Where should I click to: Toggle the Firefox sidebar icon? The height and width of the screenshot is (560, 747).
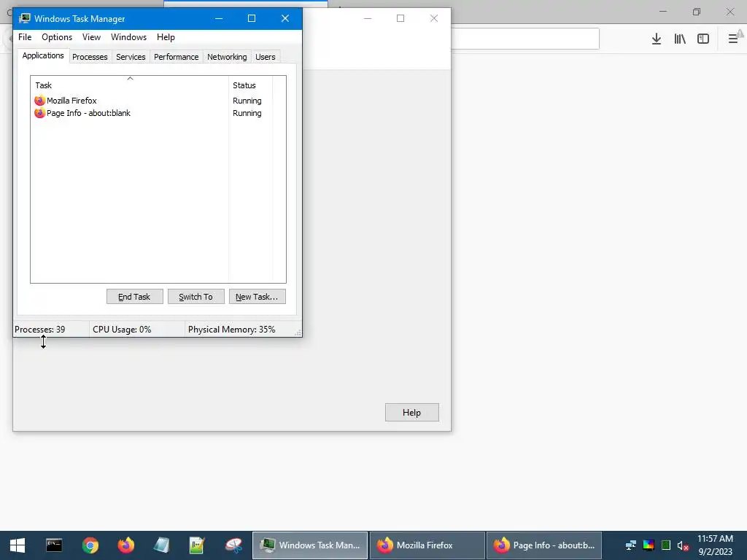(703, 39)
